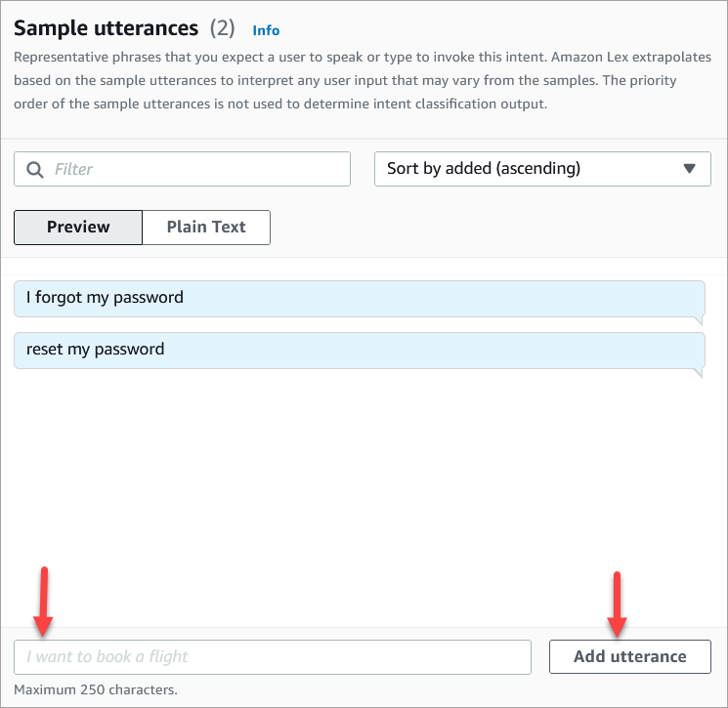Focus the Filter search field
Viewport: 728px width, 708px height.
[x=195, y=169]
